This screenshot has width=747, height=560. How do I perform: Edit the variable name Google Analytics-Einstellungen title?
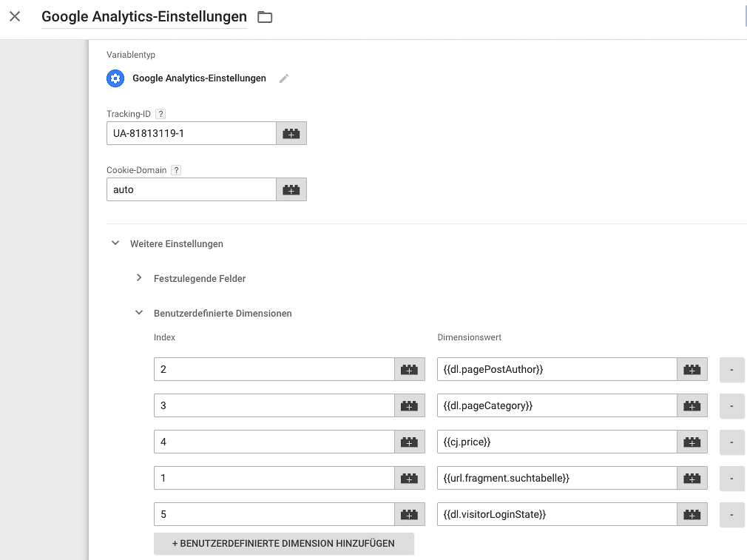pyautogui.click(x=144, y=17)
